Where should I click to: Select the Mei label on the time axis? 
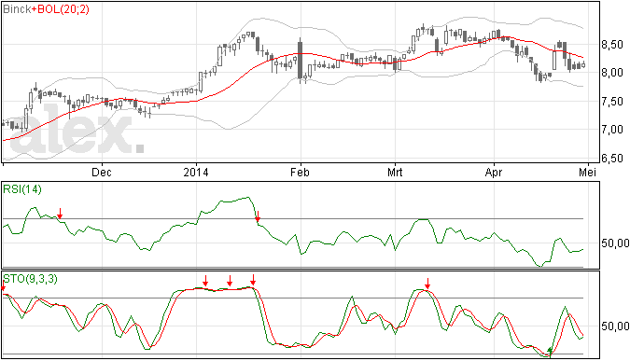click(587, 172)
